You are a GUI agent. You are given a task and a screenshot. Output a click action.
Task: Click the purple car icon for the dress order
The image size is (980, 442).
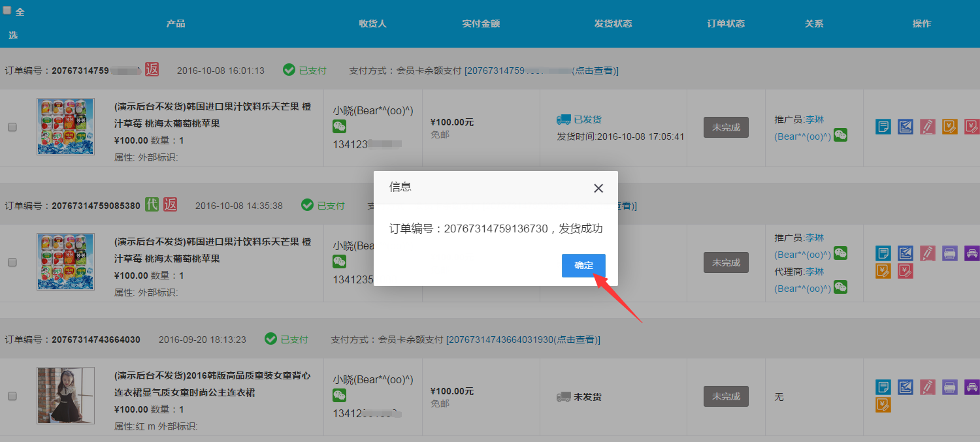coord(972,387)
